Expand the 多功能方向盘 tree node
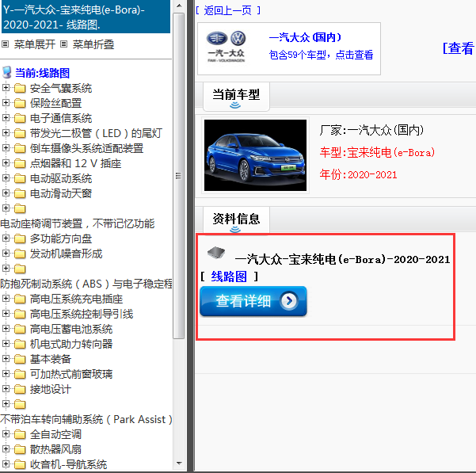This screenshot has height=473, width=476. [6, 238]
